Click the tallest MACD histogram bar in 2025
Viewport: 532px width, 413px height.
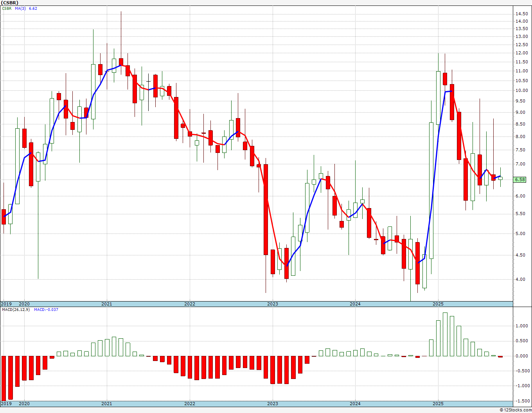(445, 334)
